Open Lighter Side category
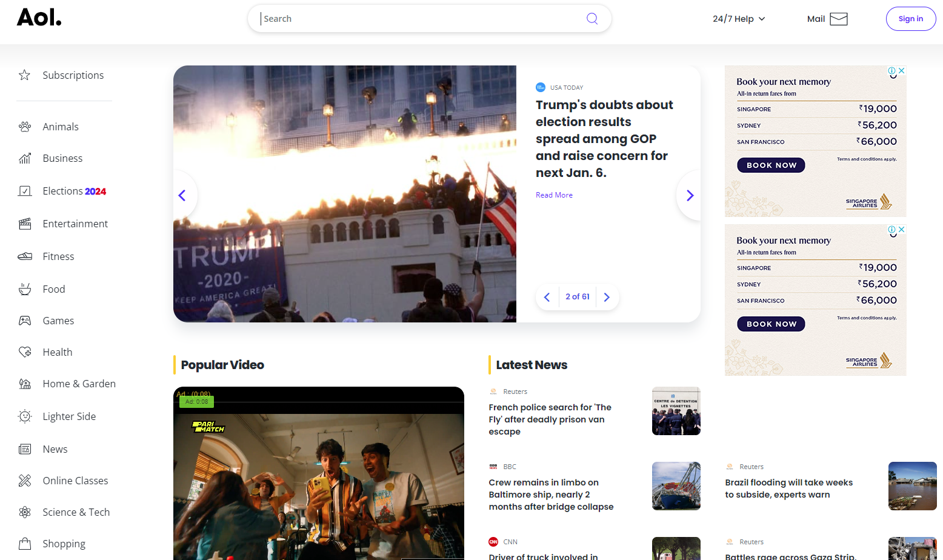Image resolution: width=943 pixels, height=560 pixels. [69, 416]
